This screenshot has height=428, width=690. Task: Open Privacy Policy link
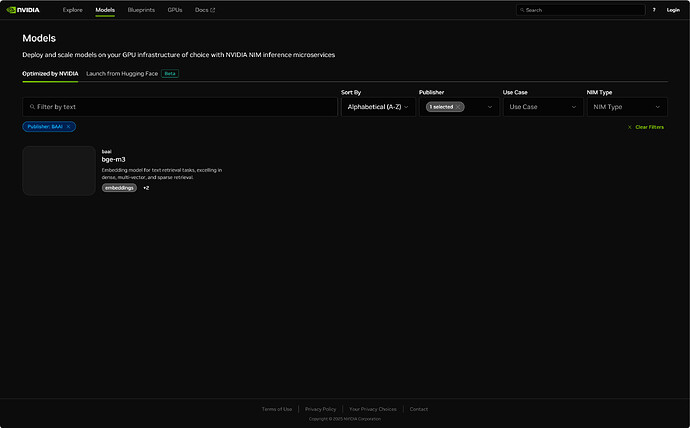coord(320,409)
